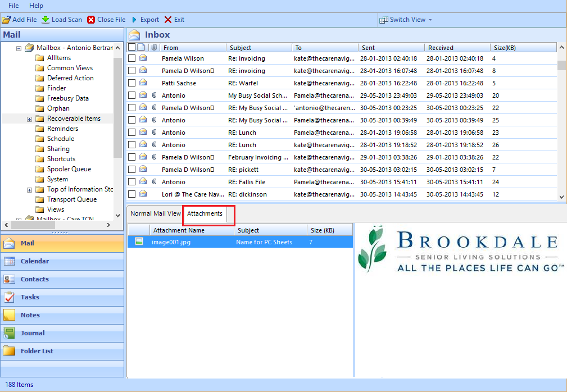Image resolution: width=567 pixels, height=392 pixels.
Task: Switch to Attachments tab
Action: click(x=205, y=213)
